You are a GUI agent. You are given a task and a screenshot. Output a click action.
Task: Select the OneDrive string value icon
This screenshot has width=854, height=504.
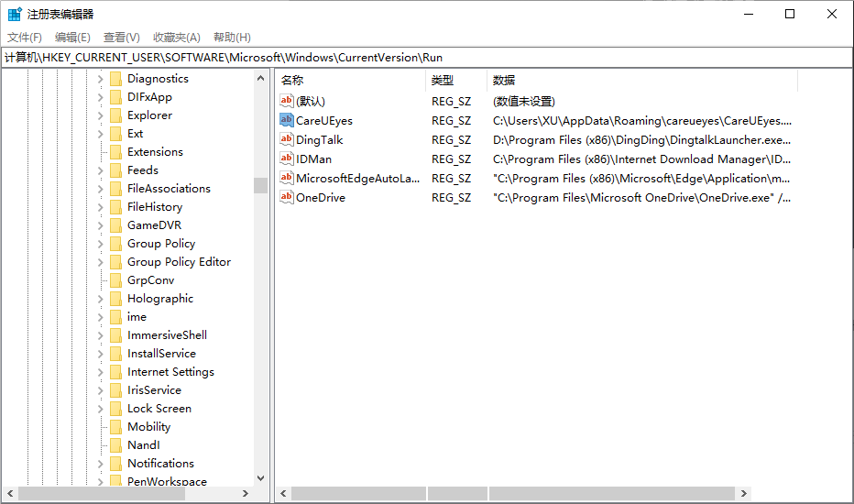tap(287, 197)
